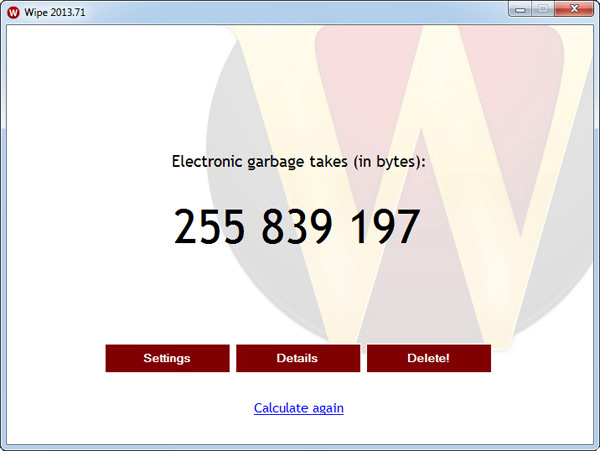Click the Details button
This screenshot has width=600, height=451.
click(298, 358)
